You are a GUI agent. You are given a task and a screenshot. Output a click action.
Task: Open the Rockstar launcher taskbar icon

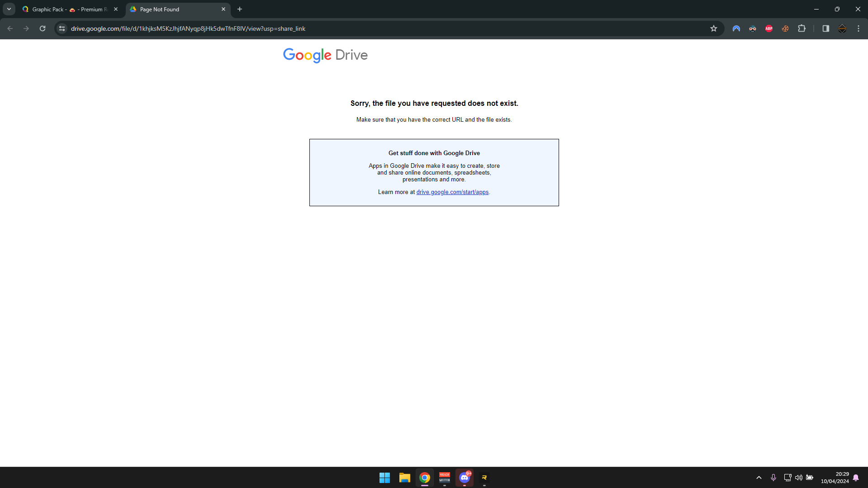484,478
